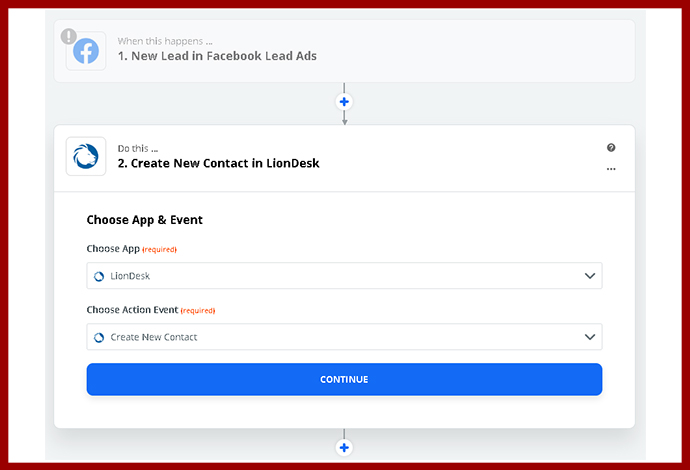The height and width of the screenshot is (470, 690).
Task: Click the small LionDesk icon in Choose App field
Action: (x=99, y=277)
